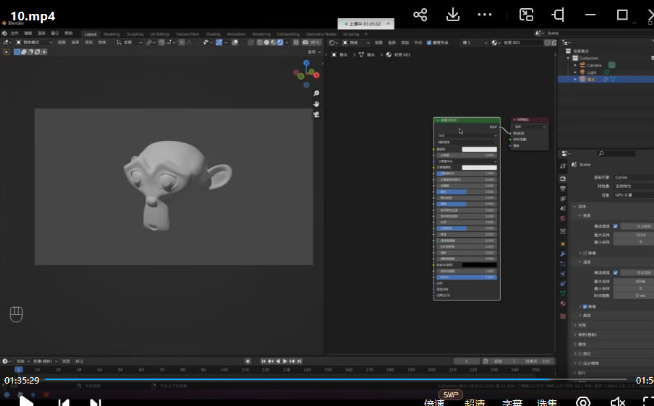Screen dimensions: 654x406
Task: Switch to the Shading workspace tab
Action: click(x=213, y=34)
